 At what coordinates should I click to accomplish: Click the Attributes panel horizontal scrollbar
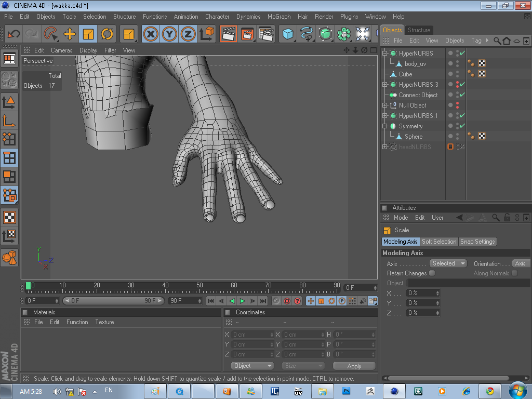pos(448,378)
